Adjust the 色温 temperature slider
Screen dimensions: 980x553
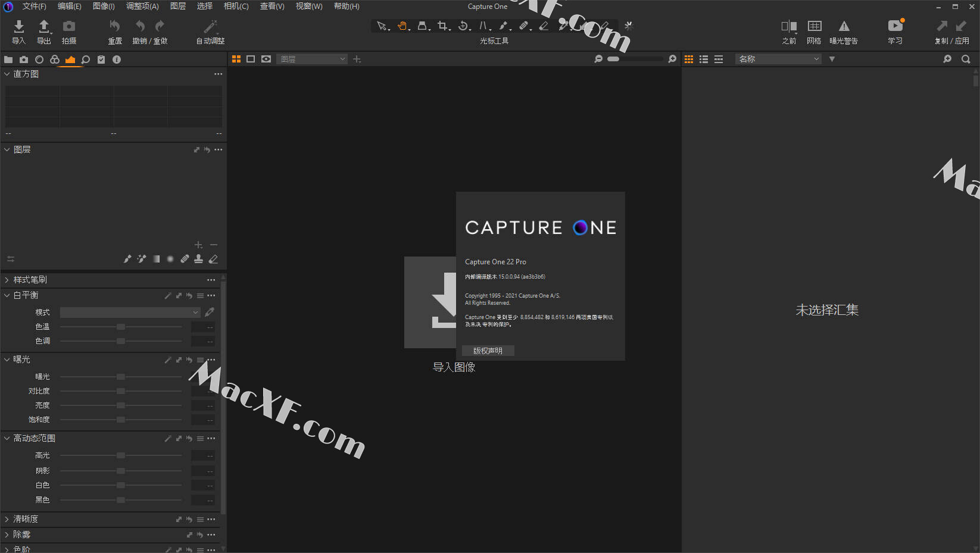(121, 327)
